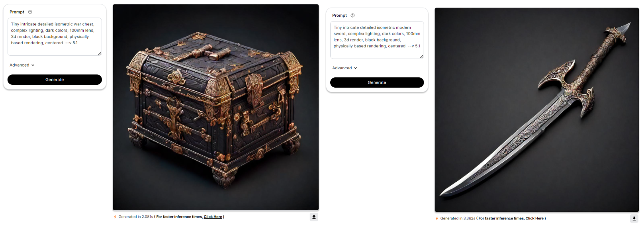Click the help icon beside the sword Prompt label

pos(352,16)
